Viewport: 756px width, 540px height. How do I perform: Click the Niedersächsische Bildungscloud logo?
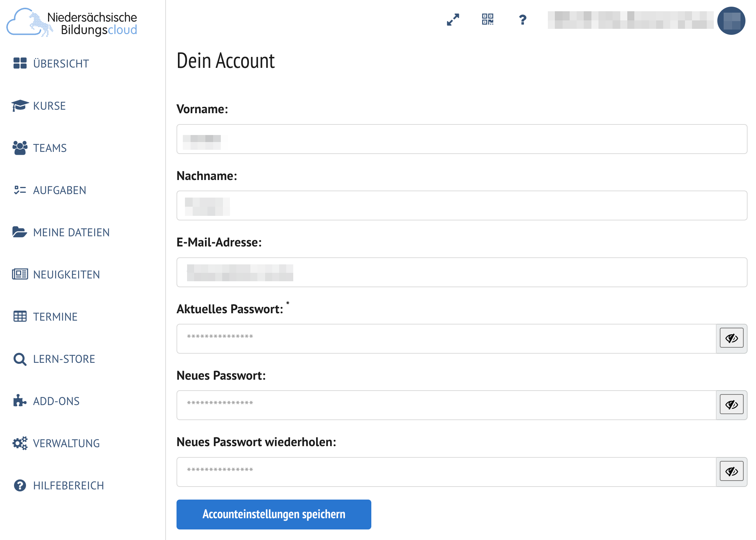coord(72,23)
